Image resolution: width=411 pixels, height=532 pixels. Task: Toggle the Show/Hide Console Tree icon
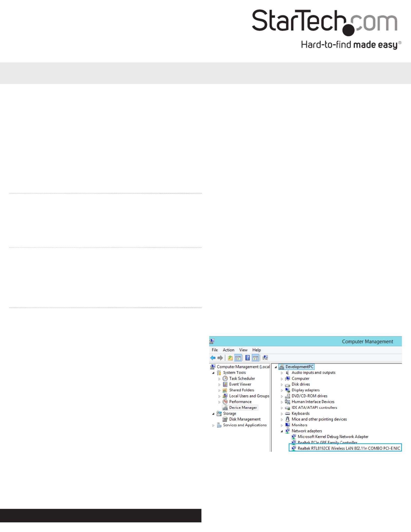[238, 358]
